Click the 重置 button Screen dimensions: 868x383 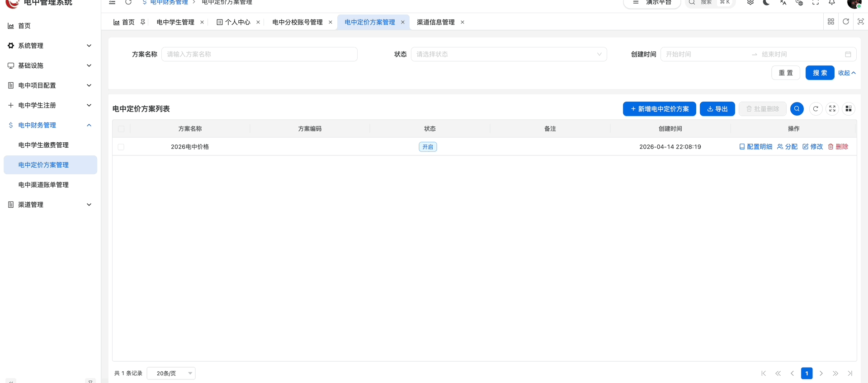tap(786, 73)
